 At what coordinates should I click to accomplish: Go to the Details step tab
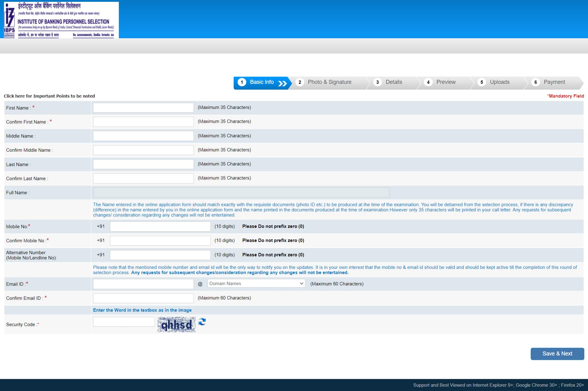coord(394,82)
